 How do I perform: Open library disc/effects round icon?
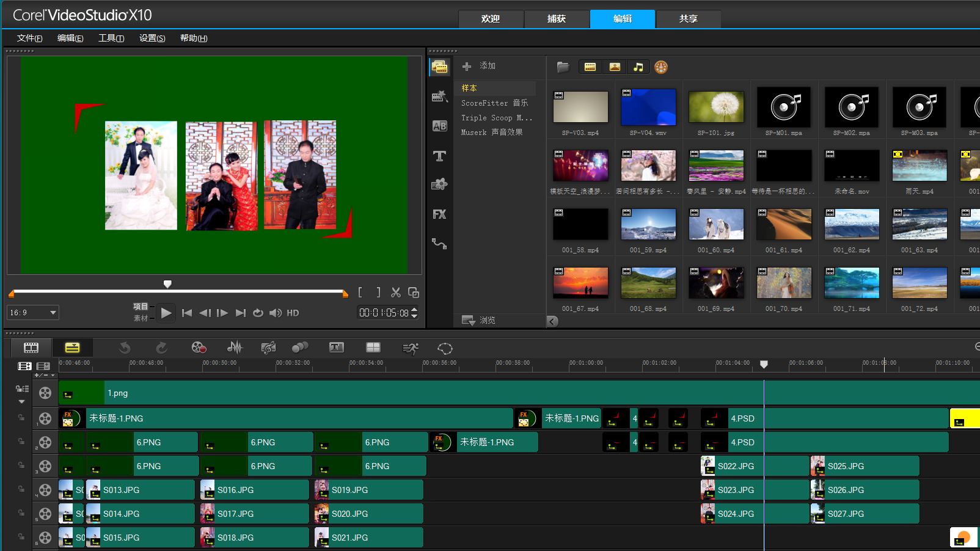point(661,67)
